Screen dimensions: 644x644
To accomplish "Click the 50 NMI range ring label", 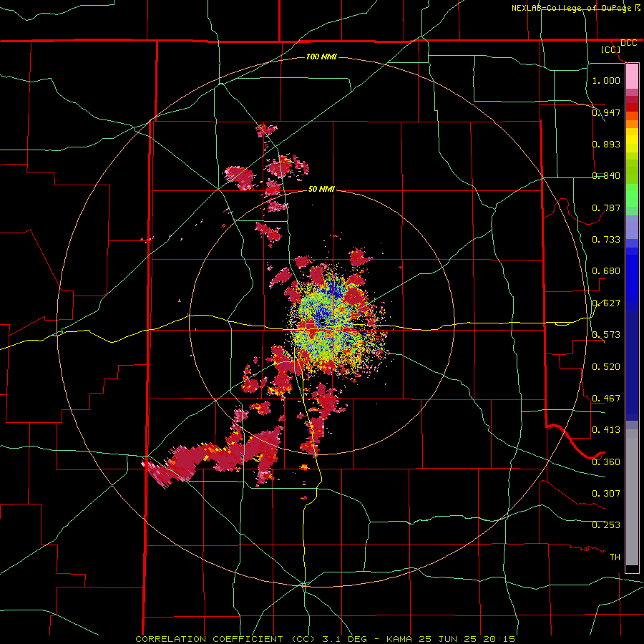I will pyautogui.click(x=321, y=189).
